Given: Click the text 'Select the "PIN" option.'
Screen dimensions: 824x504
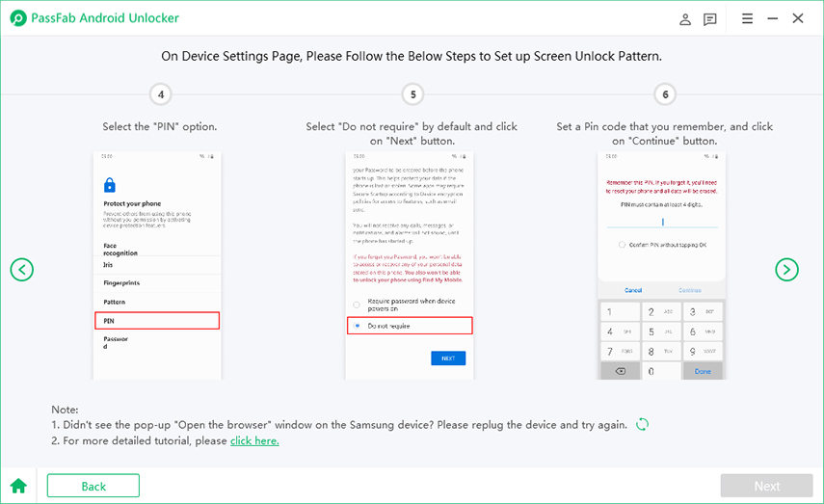Looking at the screenshot, I should [x=160, y=126].
